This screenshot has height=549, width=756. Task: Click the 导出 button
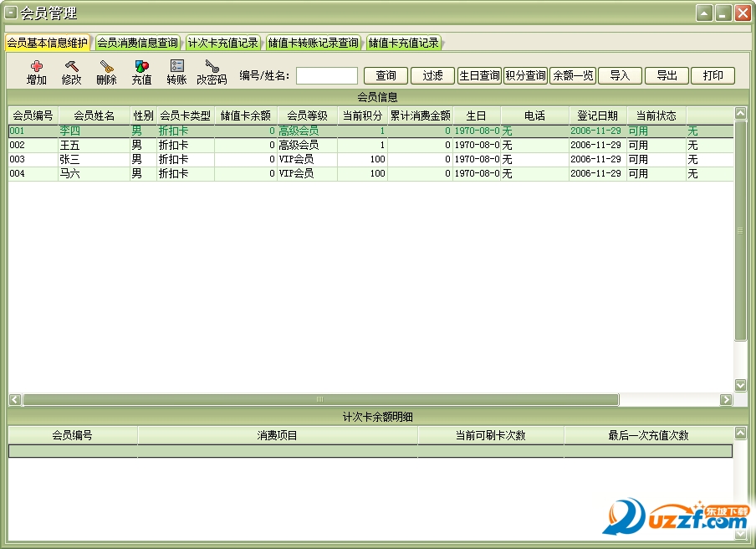667,76
